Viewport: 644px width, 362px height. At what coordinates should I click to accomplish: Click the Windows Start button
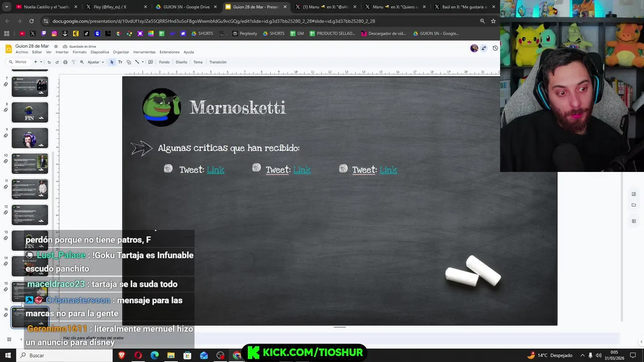8,355
